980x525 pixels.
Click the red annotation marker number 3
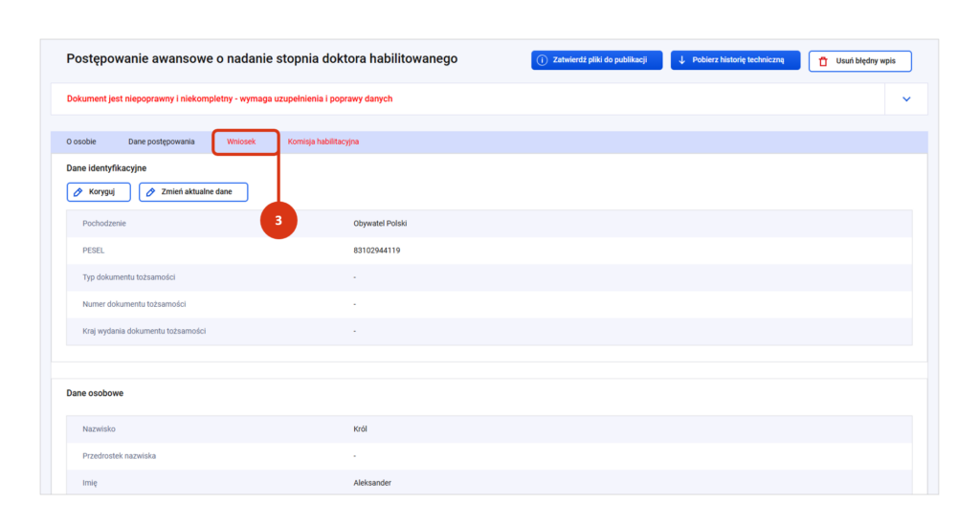(x=278, y=220)
